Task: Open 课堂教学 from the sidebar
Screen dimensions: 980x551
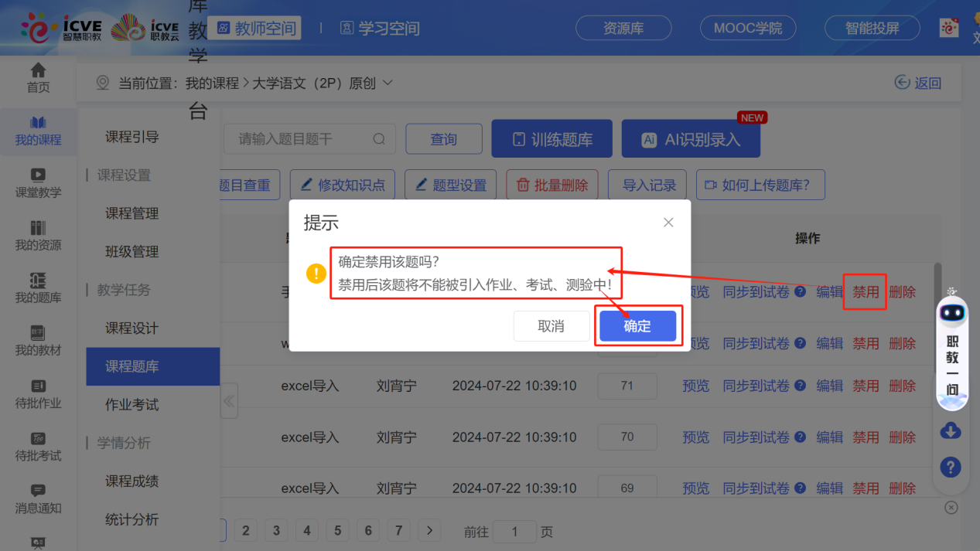Action: click(x=37, y=183)
